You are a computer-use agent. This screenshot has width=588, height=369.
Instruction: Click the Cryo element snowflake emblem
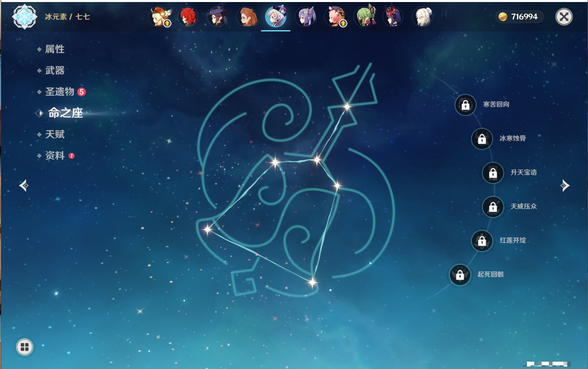click(24, 17)
